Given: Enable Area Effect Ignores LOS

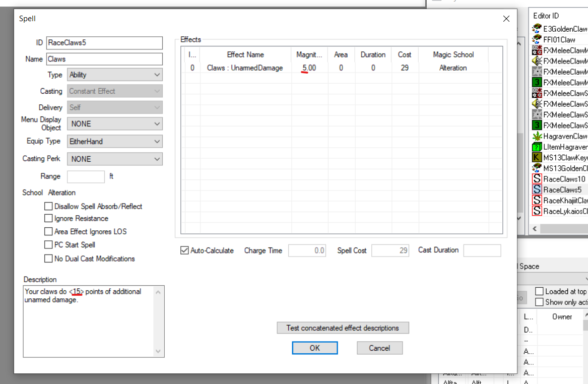Looking at the screenshot, I should point(48,231).
